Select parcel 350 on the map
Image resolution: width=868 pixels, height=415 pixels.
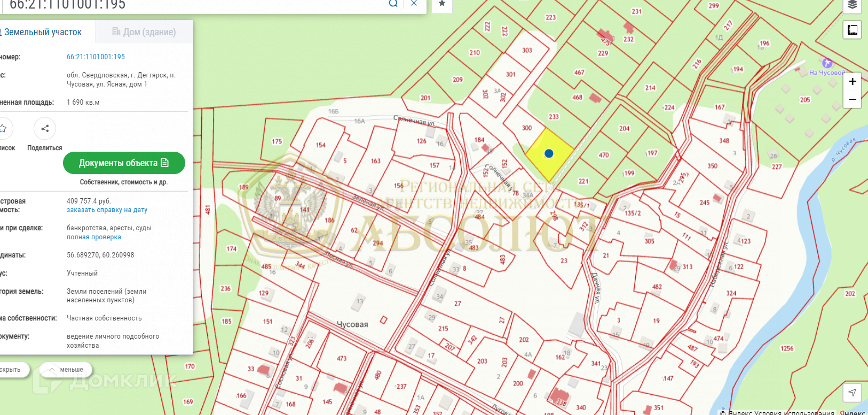[713, 166]
